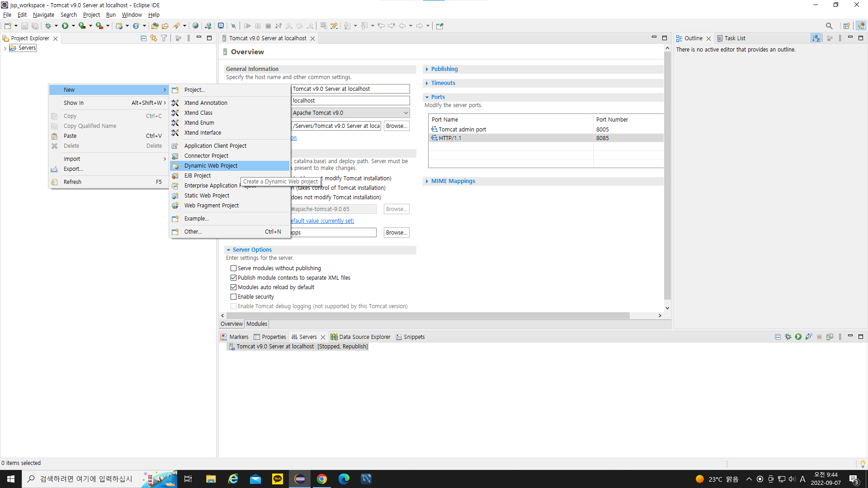The image size is (868, 488).
Task: Click the search magnifier icon in toolbar
Action: (829, 26)
